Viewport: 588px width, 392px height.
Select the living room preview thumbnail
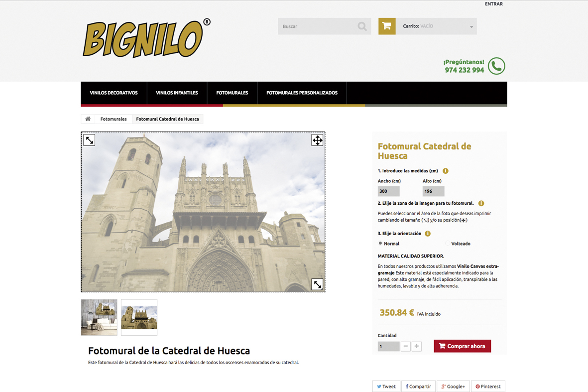99,317
